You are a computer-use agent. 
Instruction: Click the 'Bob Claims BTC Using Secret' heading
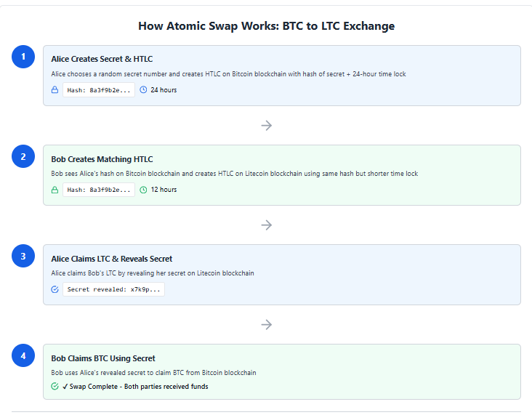click(x=103, y=358)
